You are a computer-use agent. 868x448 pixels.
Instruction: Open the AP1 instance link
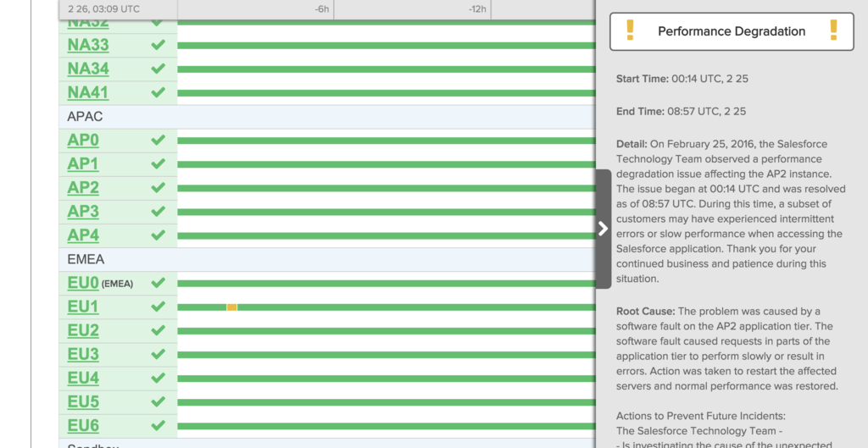[83, 164]
